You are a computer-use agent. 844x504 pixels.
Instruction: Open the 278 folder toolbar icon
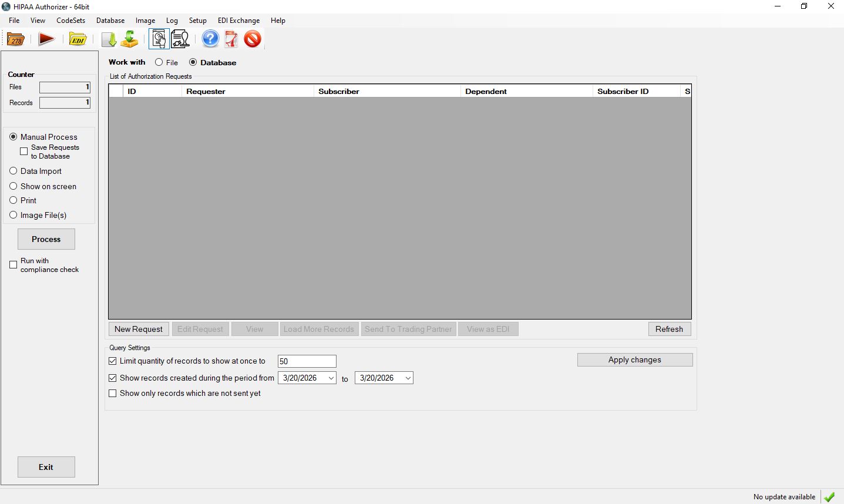(x=16, y=39)
